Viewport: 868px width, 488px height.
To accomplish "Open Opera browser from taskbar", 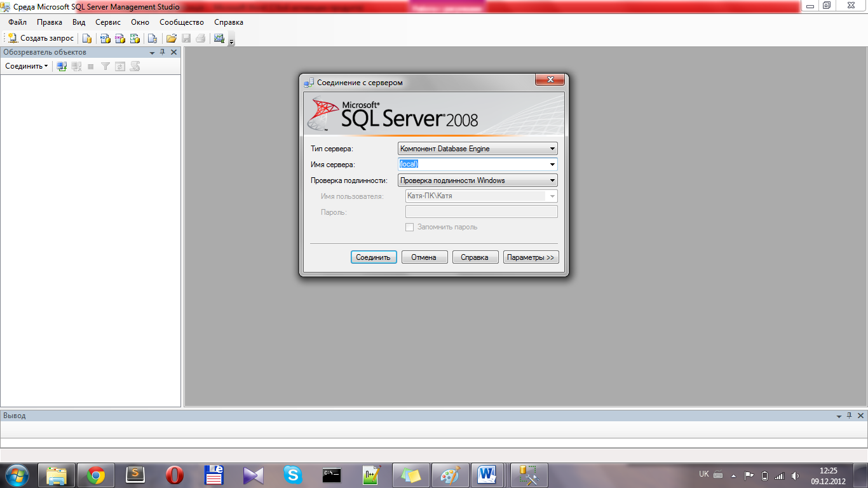I will (175, 475).
